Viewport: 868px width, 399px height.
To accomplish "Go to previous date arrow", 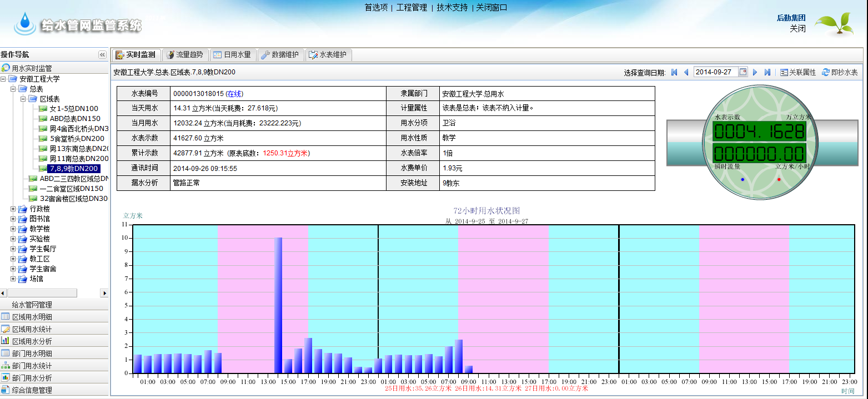I will (686, 72).
